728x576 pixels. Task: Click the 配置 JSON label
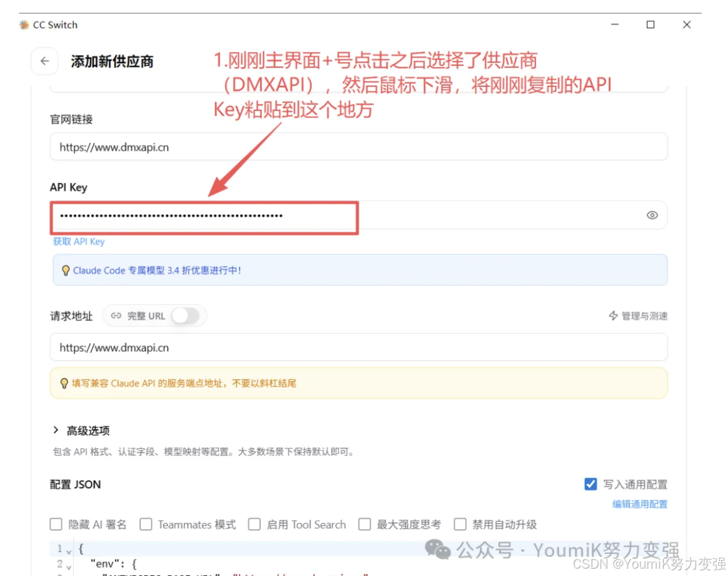coord(75,484)
